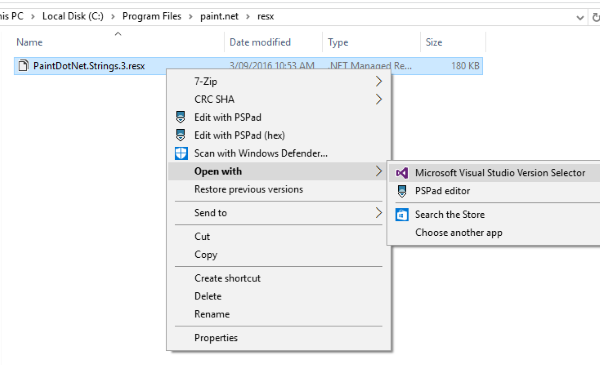Select Restore previous versions
Viewport: 600px width, 365px height.
[x=279, y=189]
